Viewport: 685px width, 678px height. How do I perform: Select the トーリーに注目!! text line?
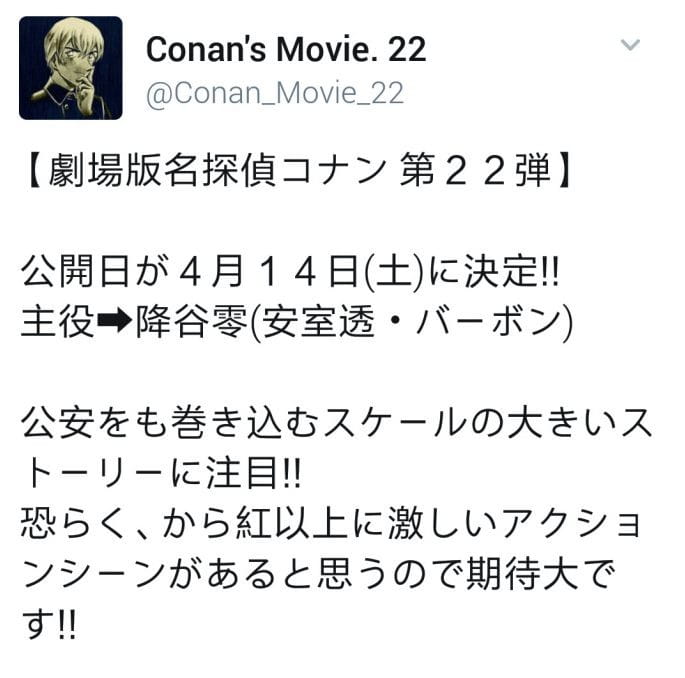pyautogui.click(x=162, y=473)
